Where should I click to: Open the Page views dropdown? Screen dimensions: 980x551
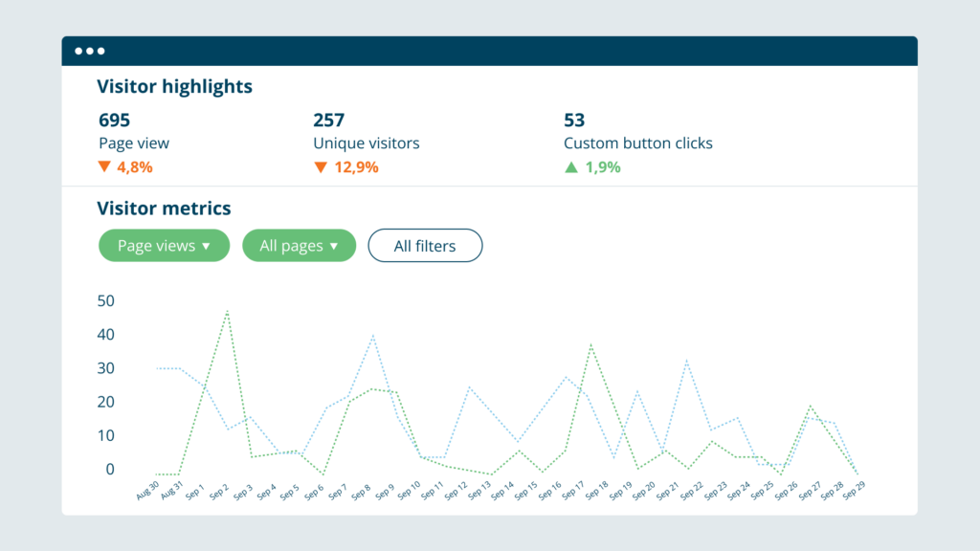click(x=164, y=246)
